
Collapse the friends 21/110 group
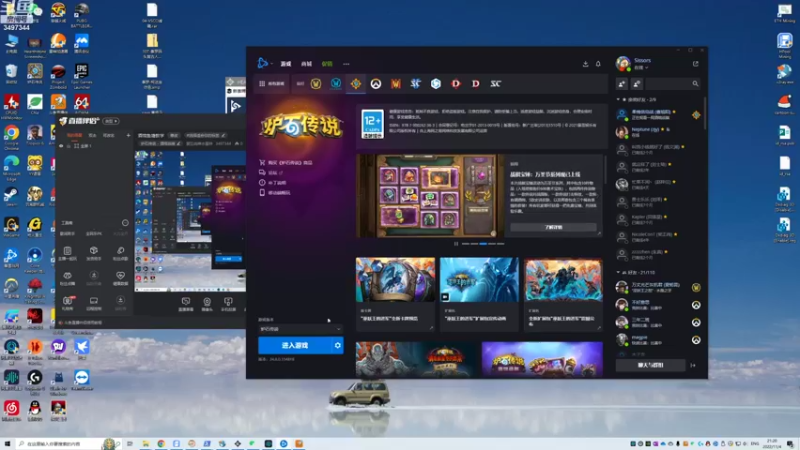618,272
